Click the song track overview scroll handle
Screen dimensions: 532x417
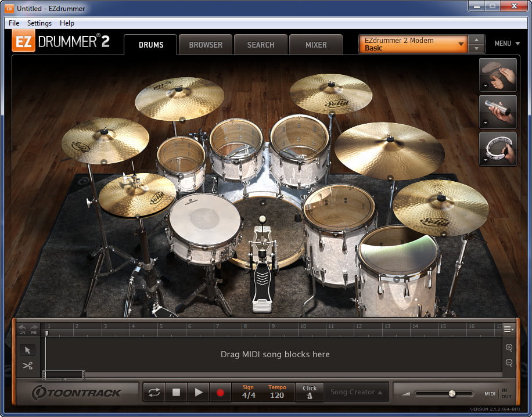click(x=63, y=375)
